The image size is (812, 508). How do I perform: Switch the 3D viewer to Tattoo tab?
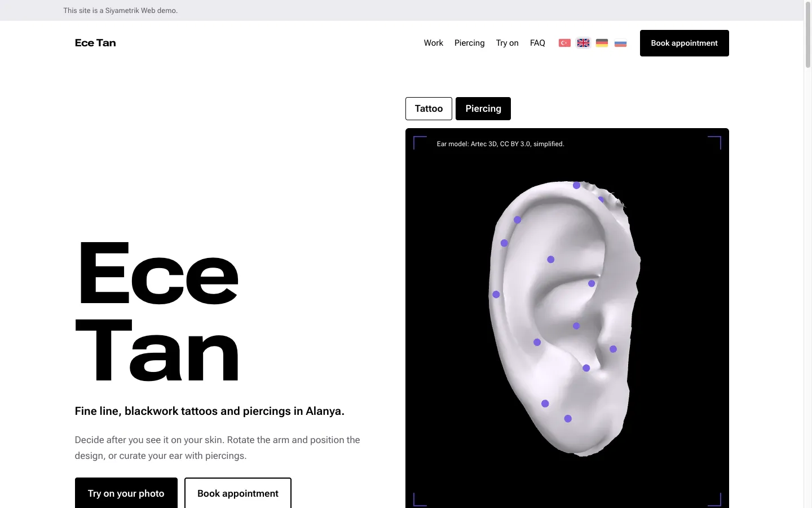(x=429, y=109)
